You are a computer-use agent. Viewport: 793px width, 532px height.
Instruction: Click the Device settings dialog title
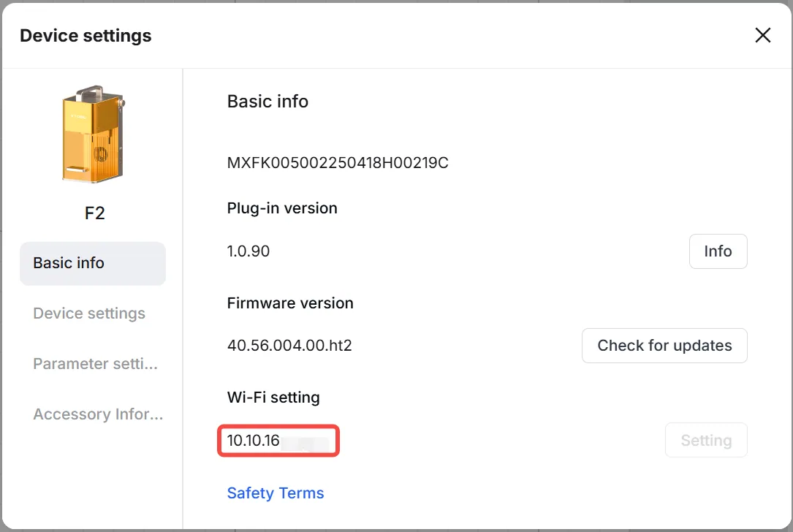tap(86, 36)
